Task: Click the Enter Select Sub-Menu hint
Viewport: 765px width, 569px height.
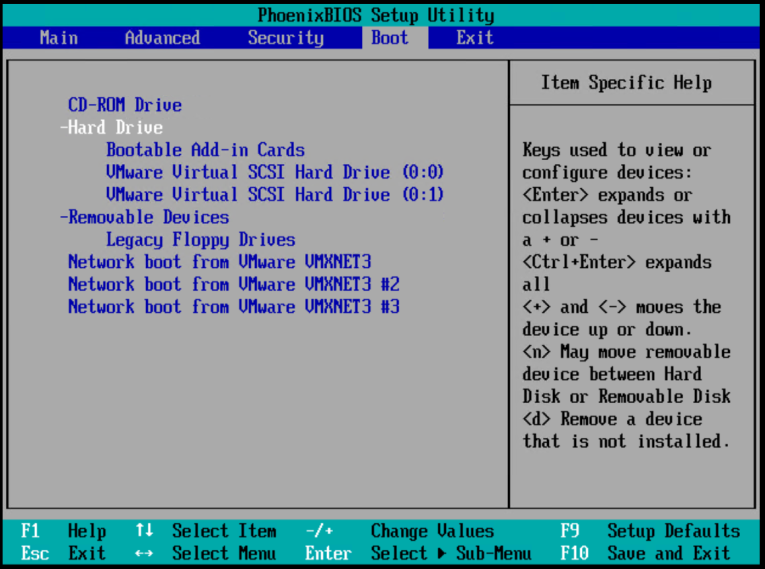Action: (x=418, y=553)
